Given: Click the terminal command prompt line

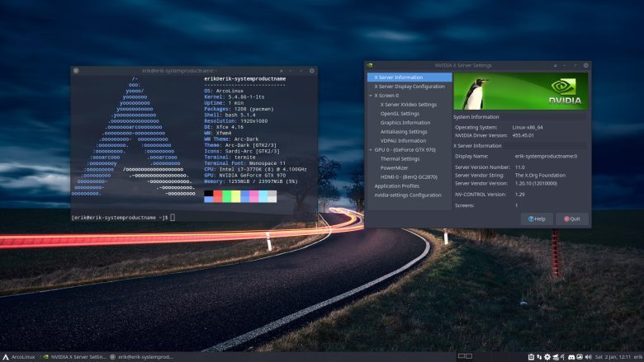Looking at the screenshot, I should [x=123, y=217].
